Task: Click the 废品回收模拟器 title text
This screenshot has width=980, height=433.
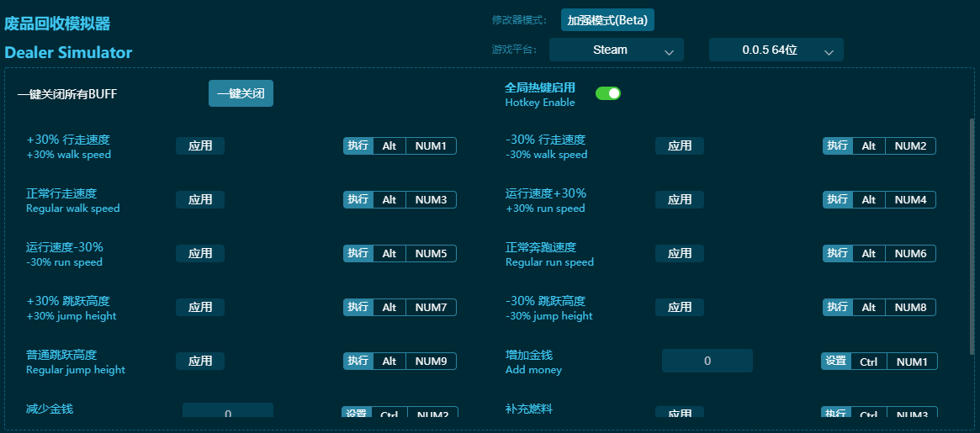Action: pos(57,24)
